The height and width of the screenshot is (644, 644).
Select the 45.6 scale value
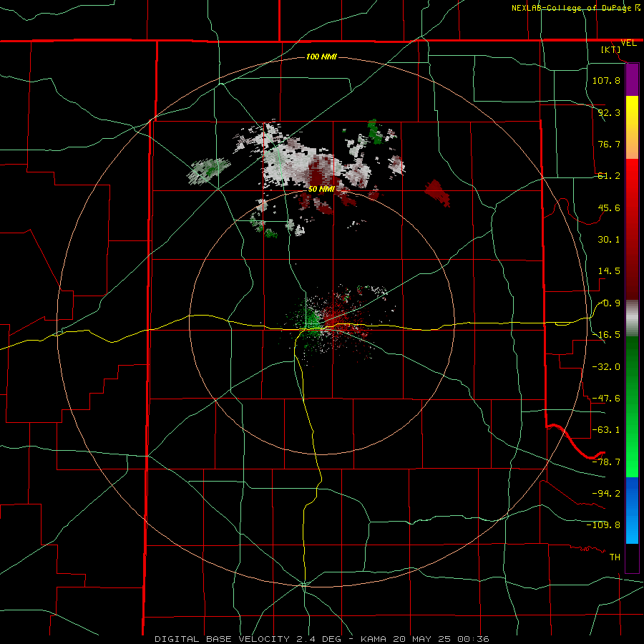(x=609, y=208)
